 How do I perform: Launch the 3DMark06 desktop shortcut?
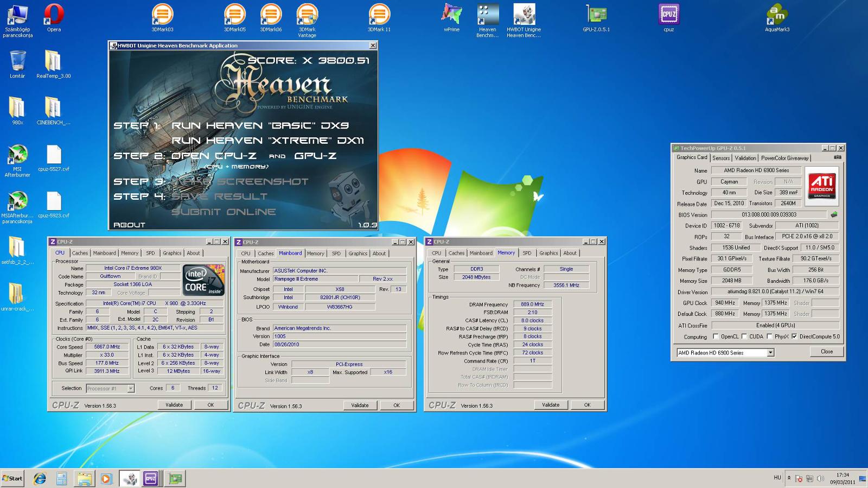[271, 18]
